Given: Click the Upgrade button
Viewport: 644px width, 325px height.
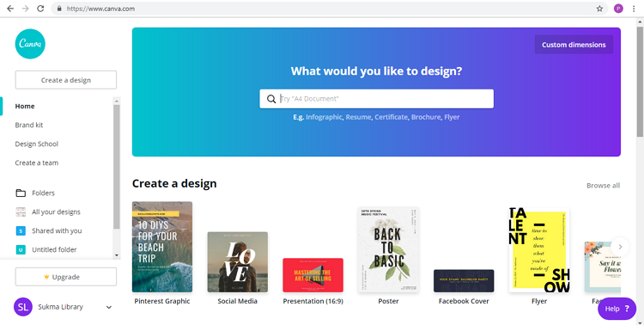Looking at the screenshot, I should (x=66, y=277).
